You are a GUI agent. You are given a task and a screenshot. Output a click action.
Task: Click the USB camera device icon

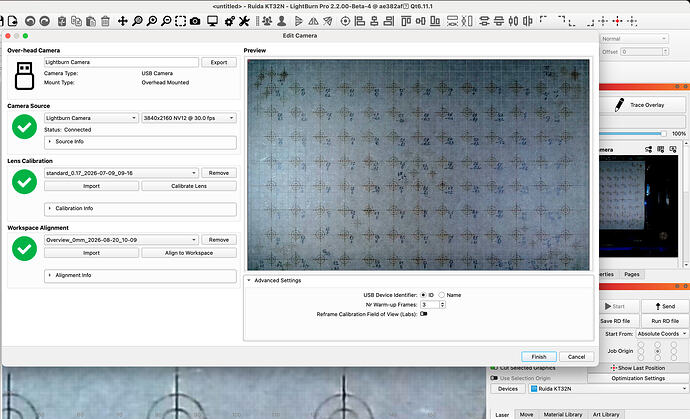point(24,76)
